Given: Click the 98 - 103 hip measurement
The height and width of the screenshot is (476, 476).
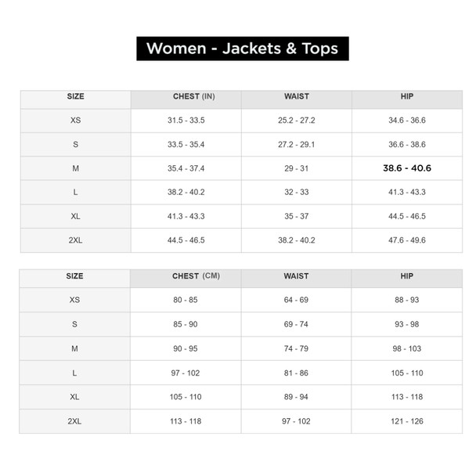Looking at the screenshot, I should coord(406,348).
